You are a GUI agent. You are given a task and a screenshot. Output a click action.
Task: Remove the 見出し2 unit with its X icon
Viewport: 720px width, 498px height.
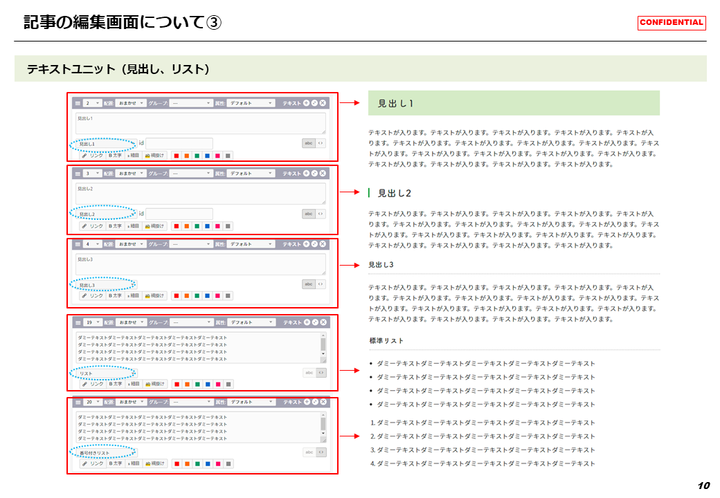324,174
